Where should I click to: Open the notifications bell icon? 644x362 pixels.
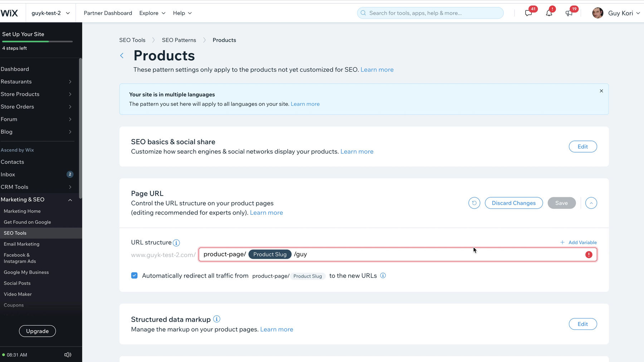click(x=549, y=13)
